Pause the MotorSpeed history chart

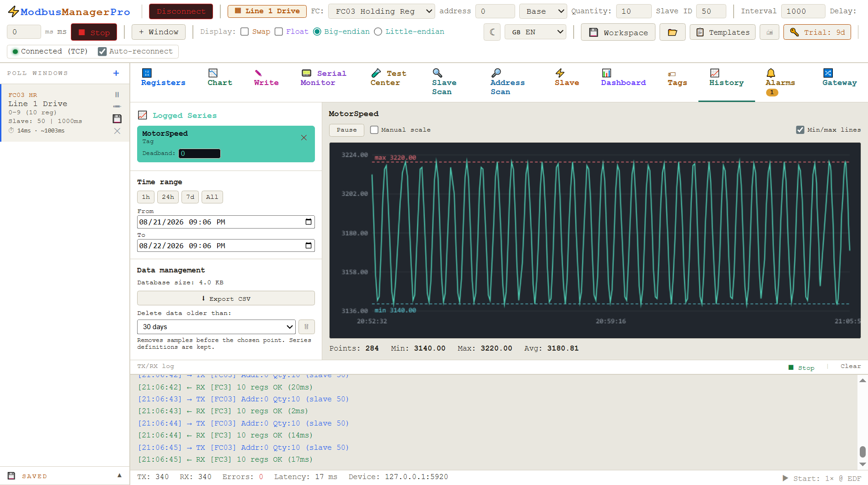coord(346,130)
